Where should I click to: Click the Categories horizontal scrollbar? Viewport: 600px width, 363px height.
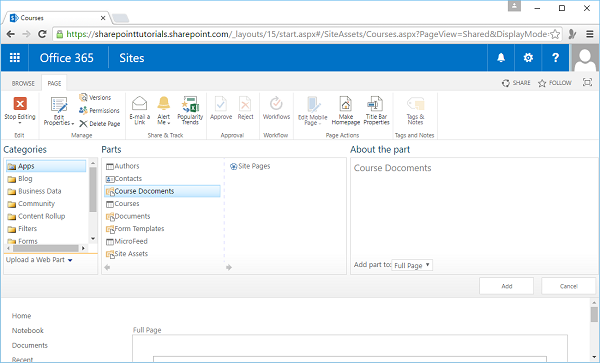click(46, 248)
